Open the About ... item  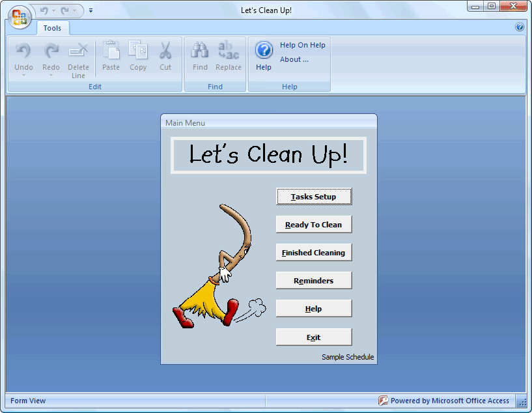click(294, 59)
